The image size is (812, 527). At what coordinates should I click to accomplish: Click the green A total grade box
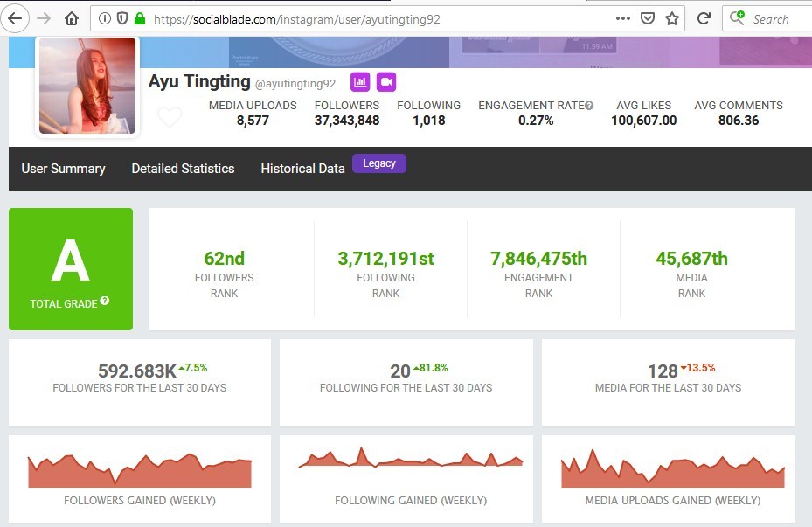coord(71,268)
